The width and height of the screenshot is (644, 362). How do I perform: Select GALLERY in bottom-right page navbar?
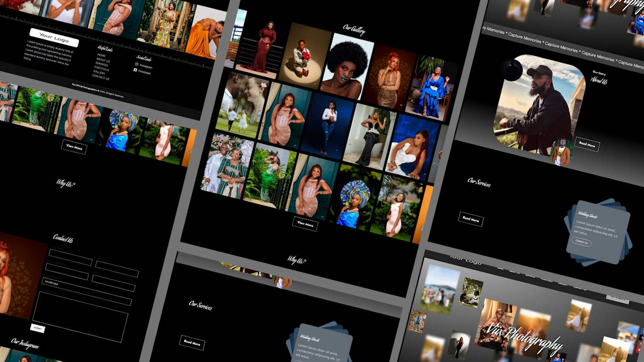[562, 284]
